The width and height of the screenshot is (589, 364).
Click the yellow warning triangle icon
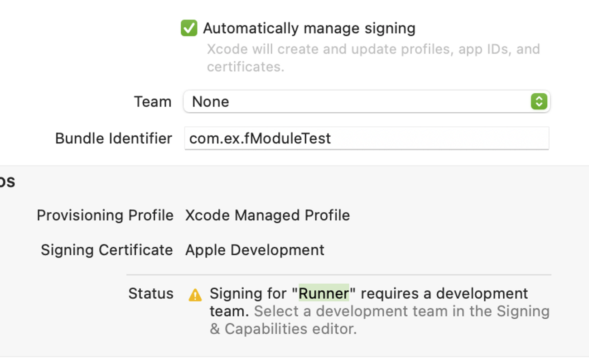coord(195,295)
